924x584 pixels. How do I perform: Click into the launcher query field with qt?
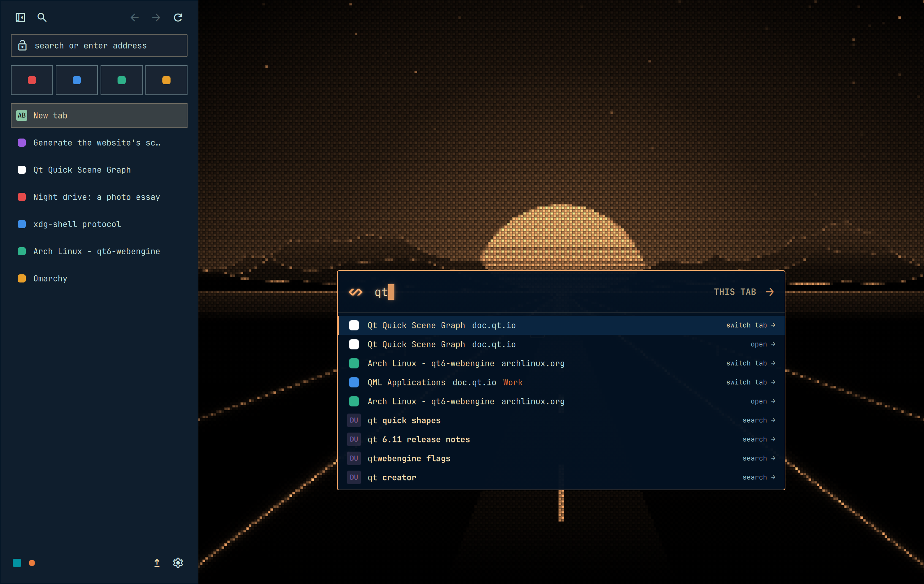coord(537,292)
